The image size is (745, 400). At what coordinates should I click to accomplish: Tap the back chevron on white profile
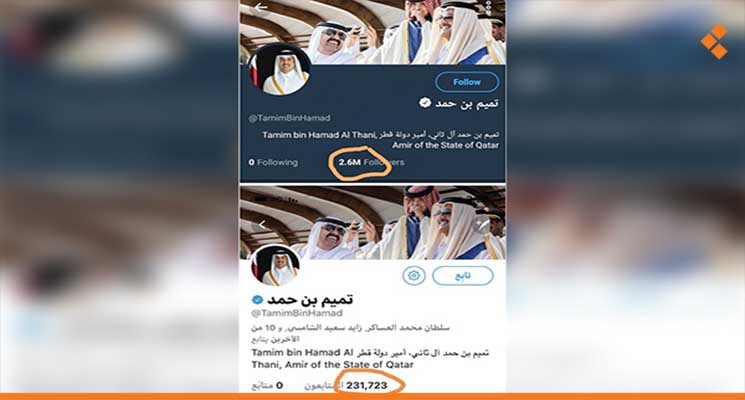pos(262,224)
